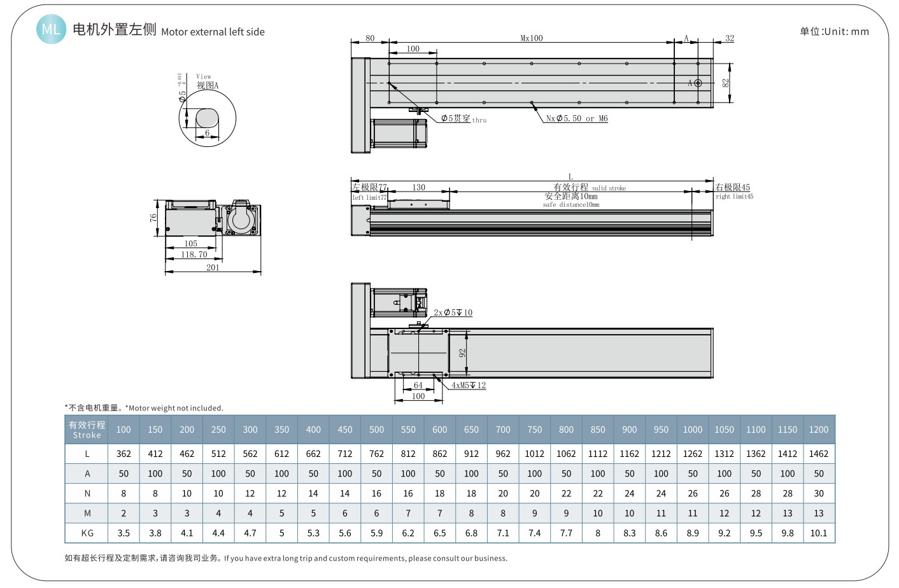Click L value '812'
The height and width of the screenshot is (588, 899).
408,454
